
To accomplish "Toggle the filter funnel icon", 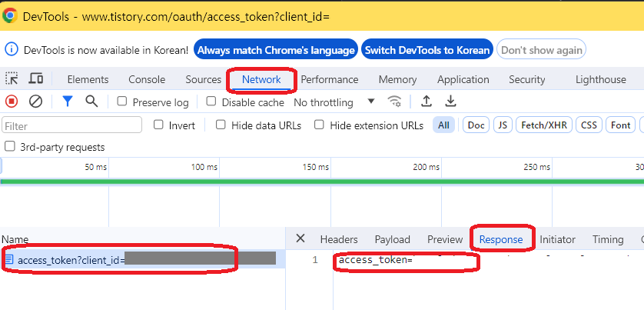I will click(x=68, y=101).
